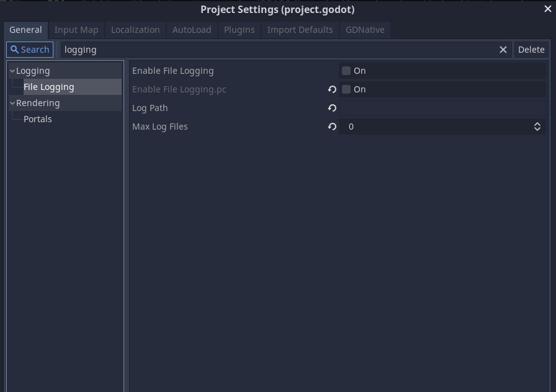
Task: Select the AutoLoad tab
Action: pyautogui.click(x=192, y=30)
